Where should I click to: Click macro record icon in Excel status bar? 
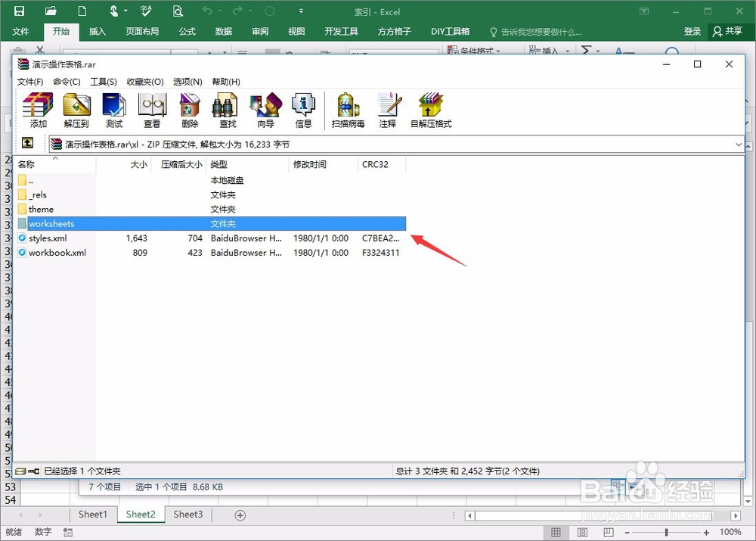[x=68, y=533]
